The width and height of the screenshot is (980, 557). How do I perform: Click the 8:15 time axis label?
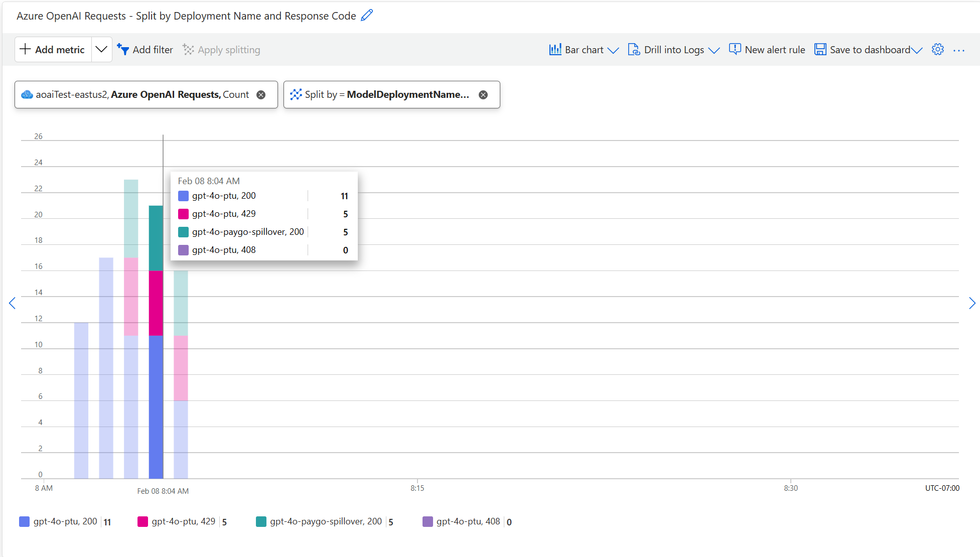[x=417, y=488]
